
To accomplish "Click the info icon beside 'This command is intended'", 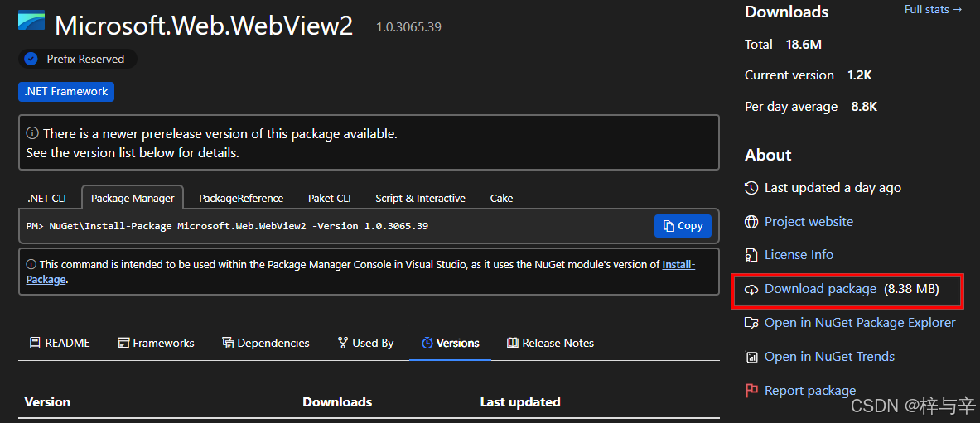I will point(31,264).
